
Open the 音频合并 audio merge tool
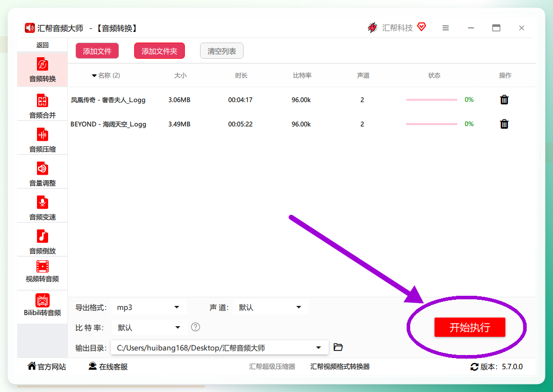tap(43, 105)
